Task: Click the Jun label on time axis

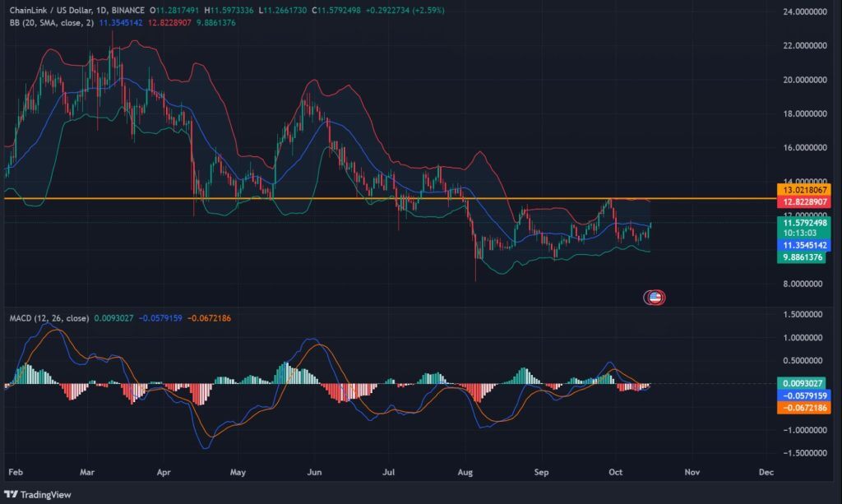Action: (313, 473)
